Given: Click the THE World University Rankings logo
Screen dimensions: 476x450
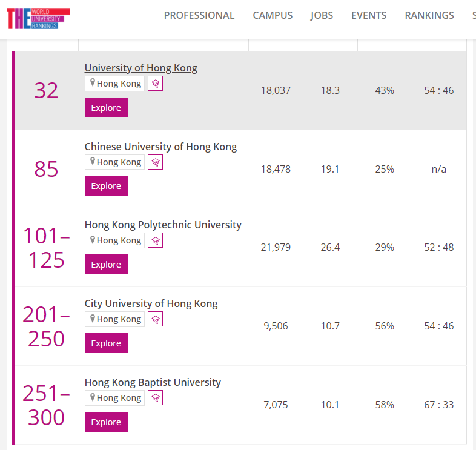Looking at the screenshot, I should coord(38,19).
